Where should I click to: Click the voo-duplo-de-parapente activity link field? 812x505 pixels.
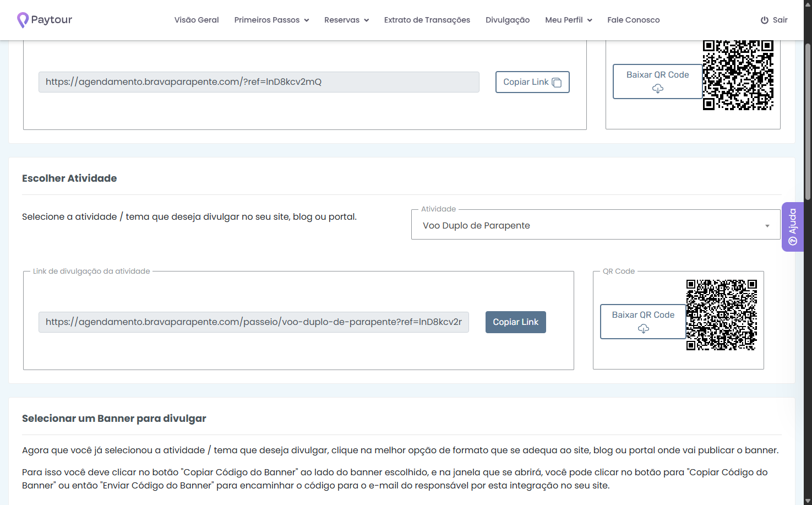[x=254, y=322]
